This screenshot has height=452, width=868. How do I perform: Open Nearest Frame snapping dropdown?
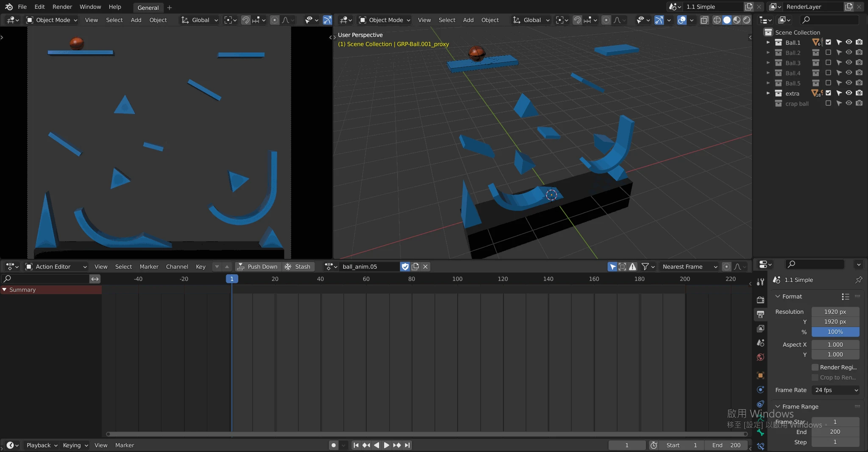pos(690,266)
